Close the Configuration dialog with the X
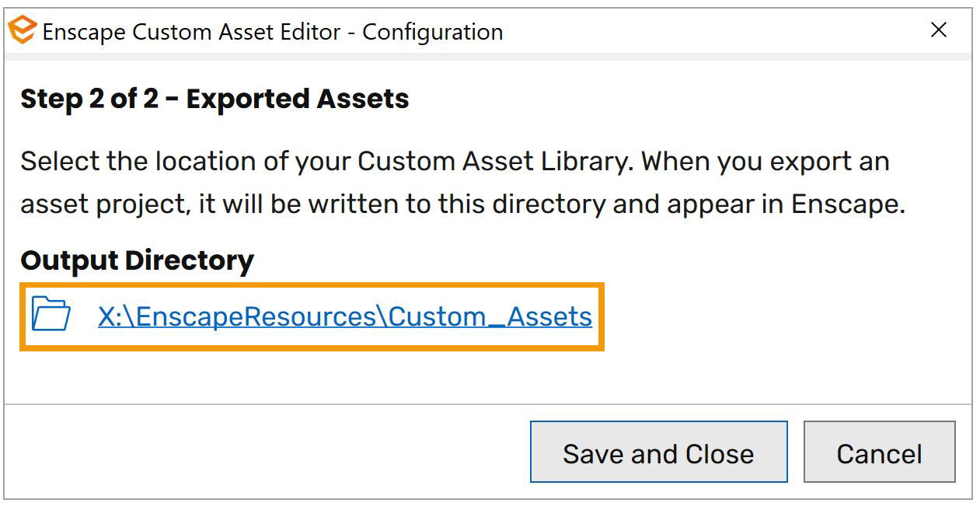 point(939,30)
